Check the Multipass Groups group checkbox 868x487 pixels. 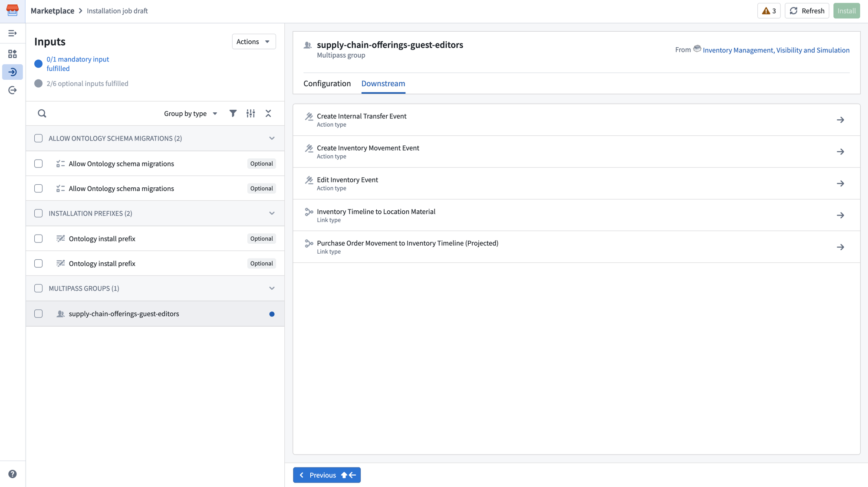[x=39, y=288]
